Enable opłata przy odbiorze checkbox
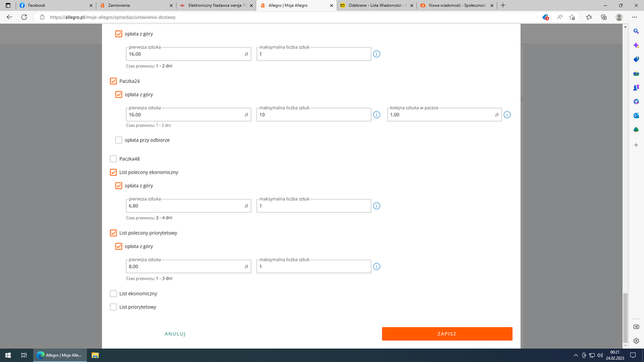 tap(119, 140)
